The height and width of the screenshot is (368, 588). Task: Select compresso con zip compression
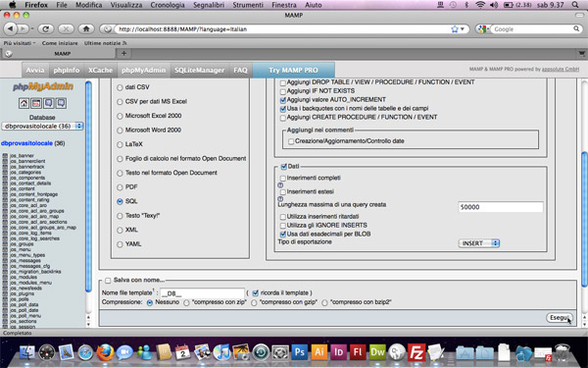tap(186, 302)
